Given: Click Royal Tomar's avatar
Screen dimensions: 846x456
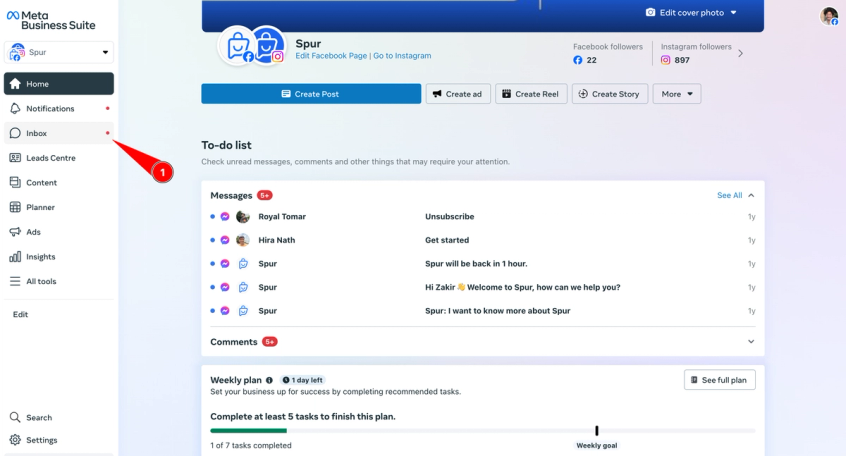Looking at the screenshot, I should click(x=243, y=216).
